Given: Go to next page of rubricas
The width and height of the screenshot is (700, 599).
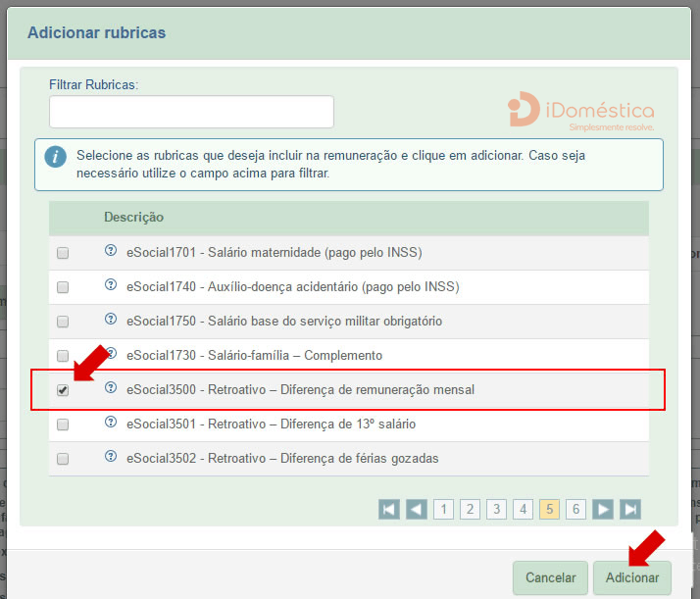Looking at the screenshot, I should click(603, 509).
